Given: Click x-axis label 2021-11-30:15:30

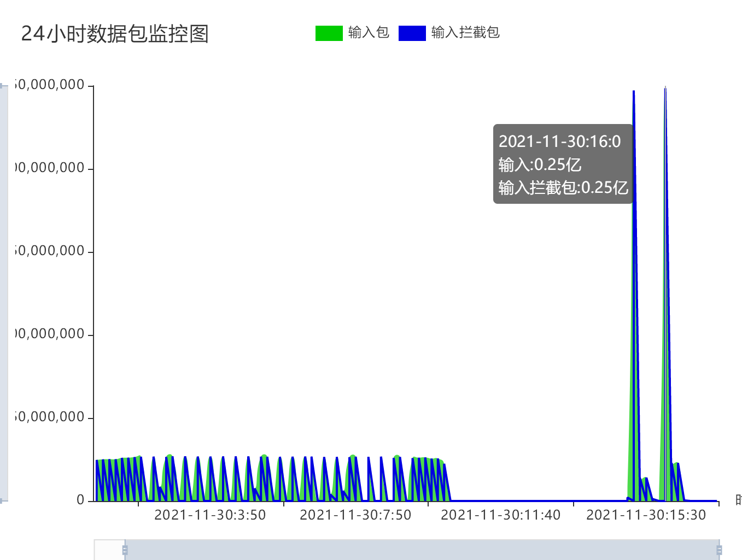Looking at the screenshot, I should [x=646, y=515].
